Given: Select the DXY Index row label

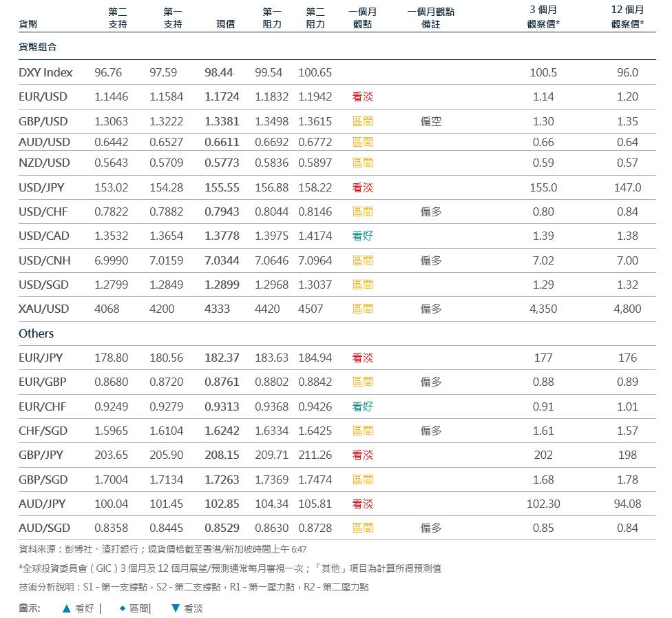Looking at the screenshot, I should pyautogui.click(x=45, y=72).
